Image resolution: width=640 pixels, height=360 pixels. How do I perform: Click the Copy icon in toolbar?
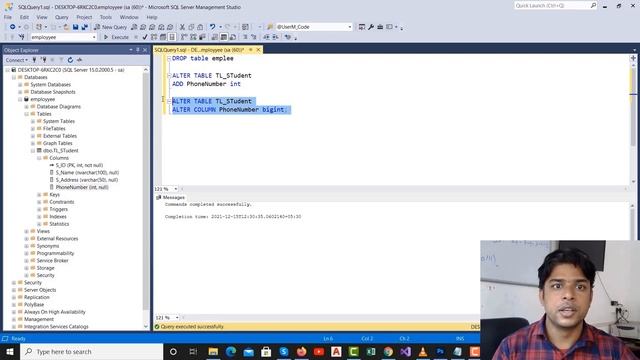click(191, 27)
